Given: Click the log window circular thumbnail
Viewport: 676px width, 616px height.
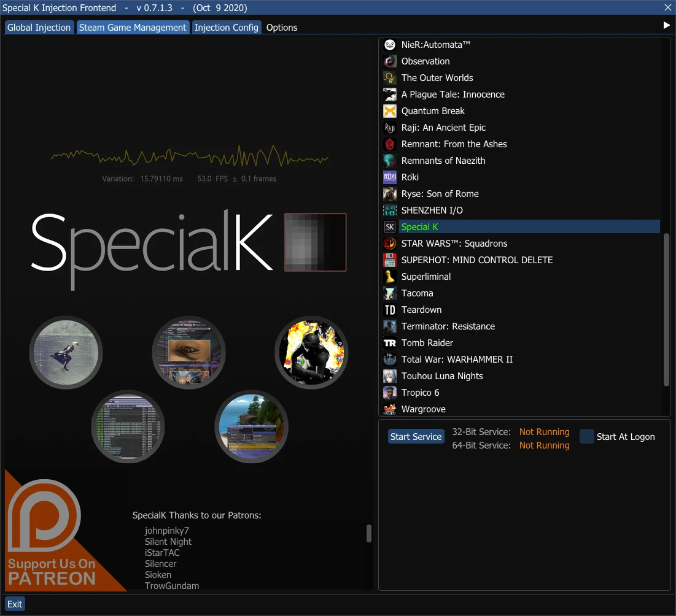Looking at the screenshot, I should [128, 426].
